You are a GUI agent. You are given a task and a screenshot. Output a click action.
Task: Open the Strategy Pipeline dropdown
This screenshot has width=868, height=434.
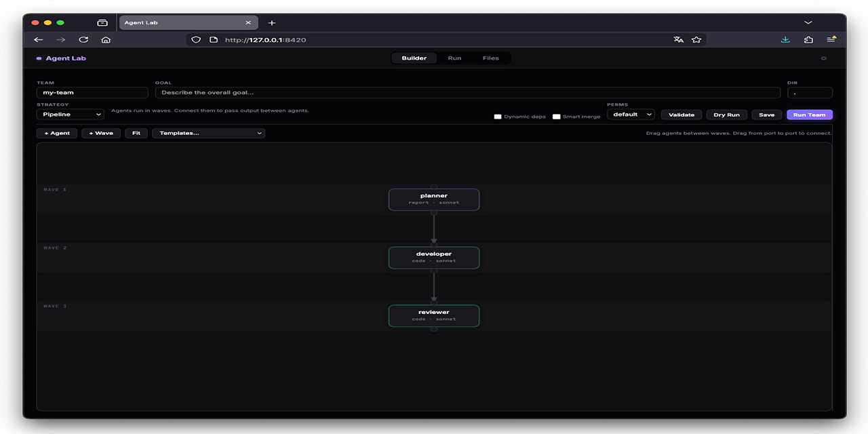point(71,115)
